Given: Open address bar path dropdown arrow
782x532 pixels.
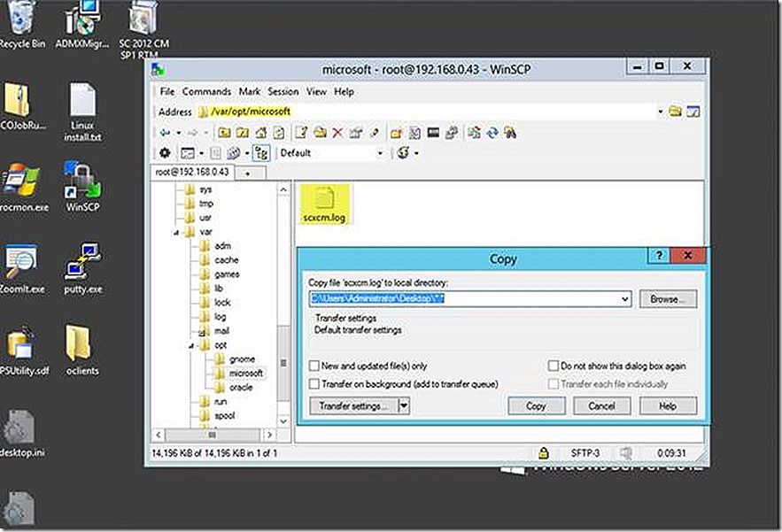Looking at the screenshot, I should coord(661,112).
